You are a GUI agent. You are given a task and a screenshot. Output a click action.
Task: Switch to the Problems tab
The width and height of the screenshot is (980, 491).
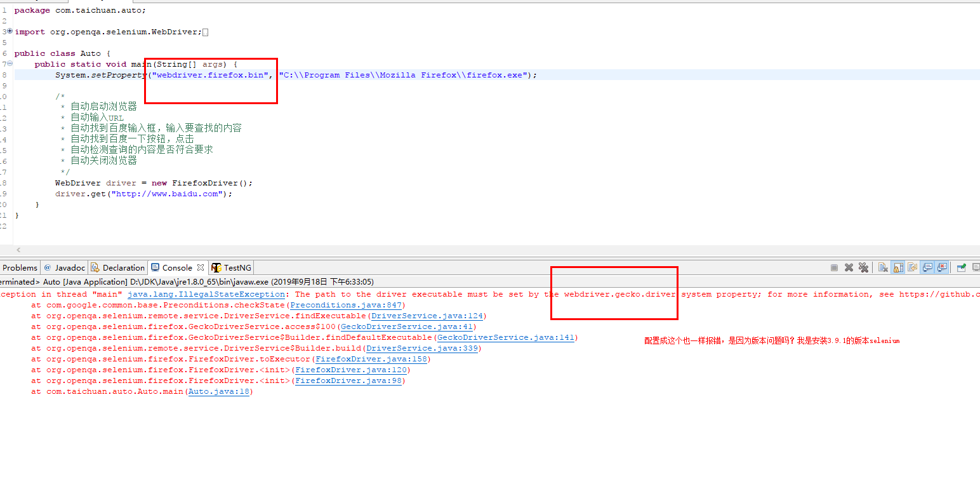click(x=20, y=267)
